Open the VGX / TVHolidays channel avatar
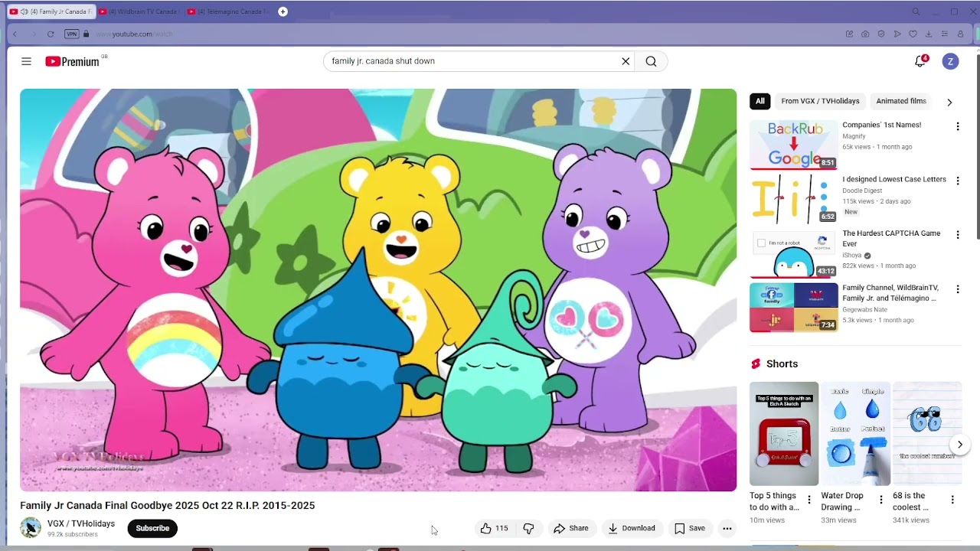Image resolution: width=980 pixels, height=551 pixels. point(31,528)
